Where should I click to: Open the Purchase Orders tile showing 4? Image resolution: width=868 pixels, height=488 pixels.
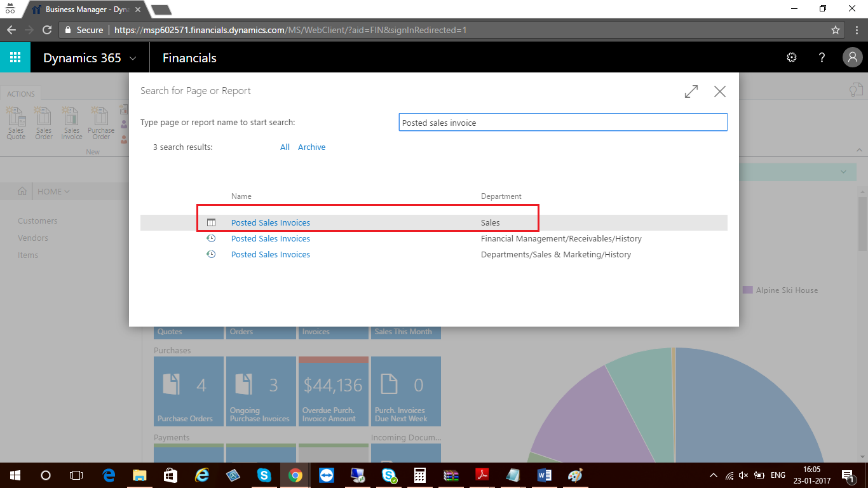(189, 391)
